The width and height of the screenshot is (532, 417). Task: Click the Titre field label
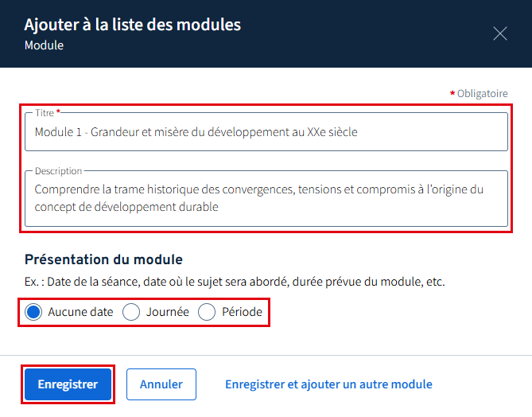[x=44, y=113]
